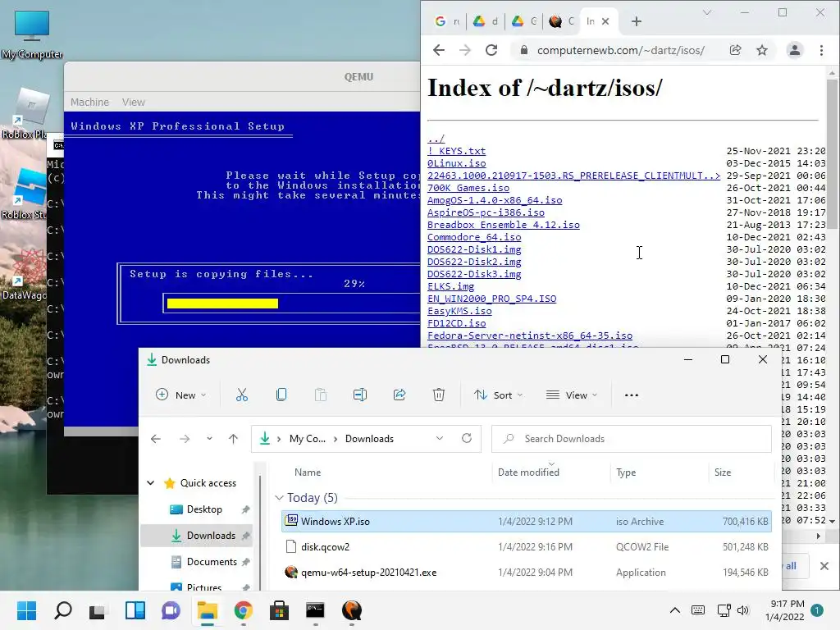Collapse the Today (5) group
840x630 pixels.
click(x=279, y=498)
